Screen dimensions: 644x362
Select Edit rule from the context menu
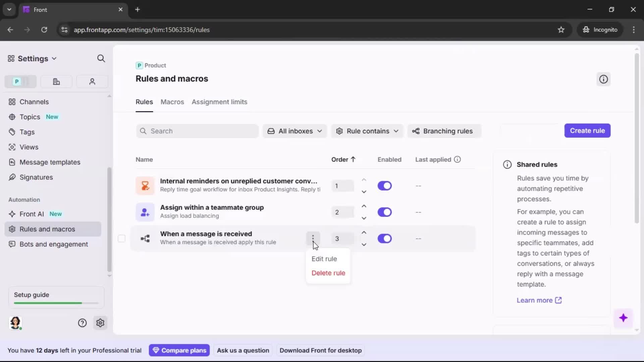324,259
